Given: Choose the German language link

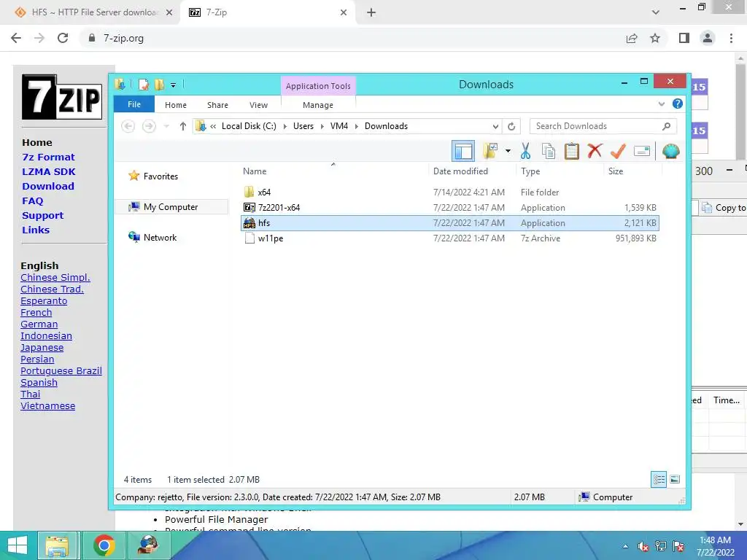Looking at the screenshot, I should (39, 324).
